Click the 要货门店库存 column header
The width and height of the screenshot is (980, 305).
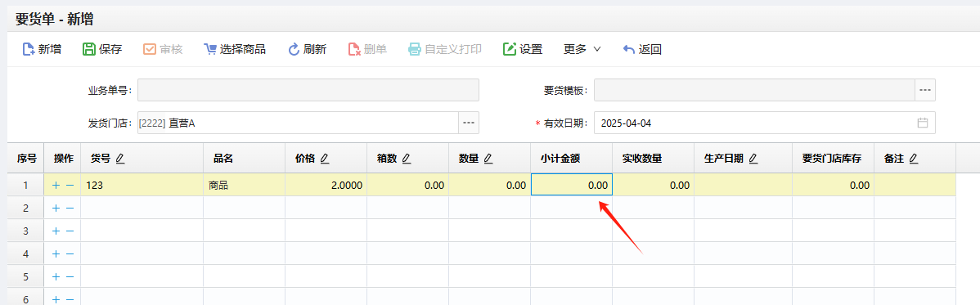[833, 159]
